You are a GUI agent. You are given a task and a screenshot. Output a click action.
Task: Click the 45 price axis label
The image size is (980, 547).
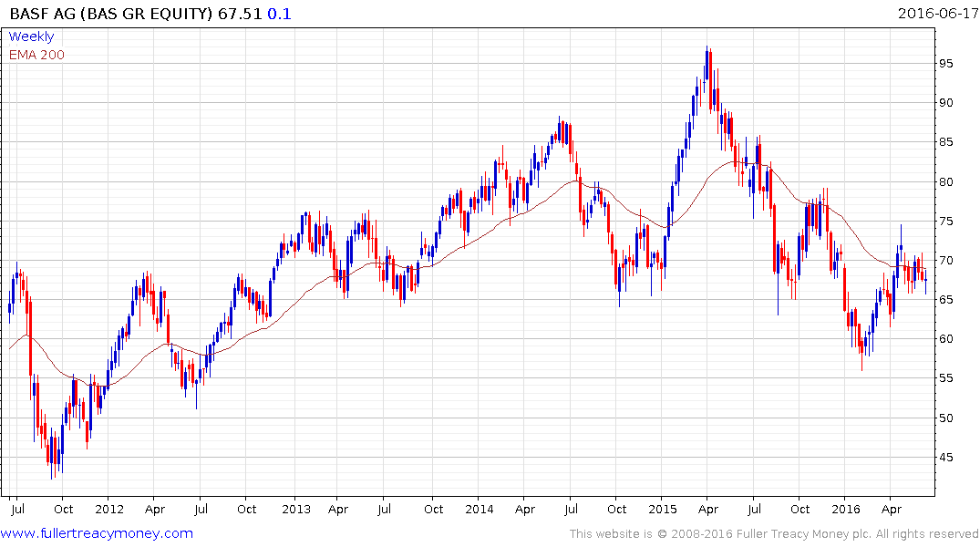click(x=946, y=458)
